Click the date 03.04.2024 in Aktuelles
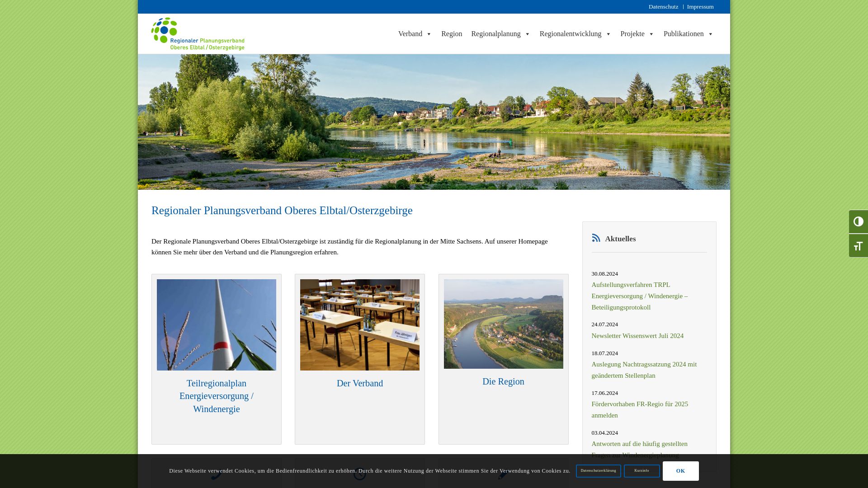 coord(604,433)
